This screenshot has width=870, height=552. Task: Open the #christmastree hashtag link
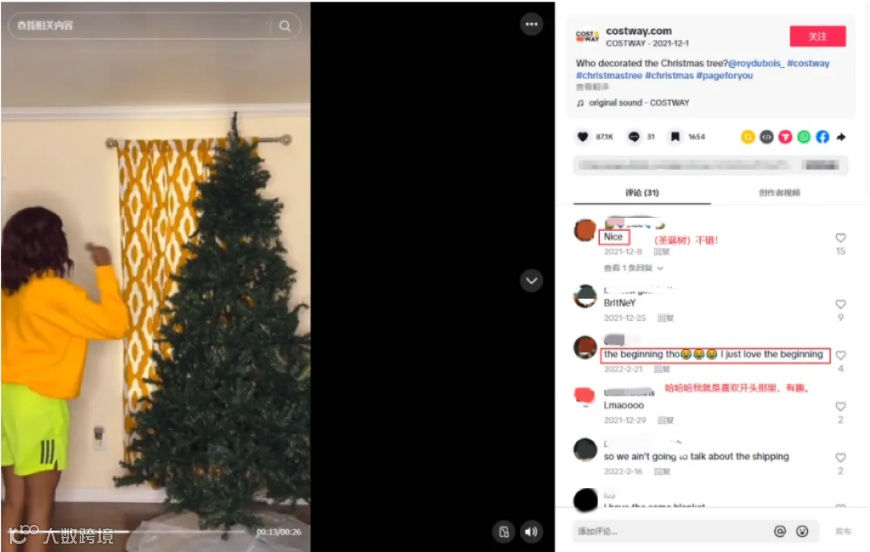point(609,75)
